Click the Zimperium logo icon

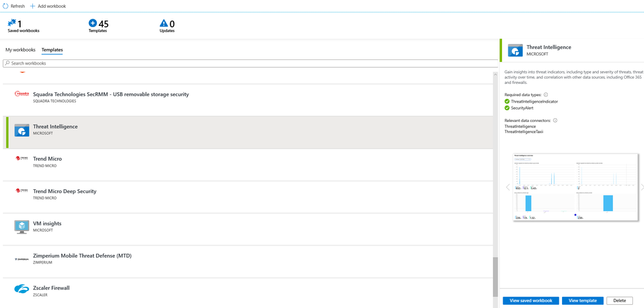(22, 259)
